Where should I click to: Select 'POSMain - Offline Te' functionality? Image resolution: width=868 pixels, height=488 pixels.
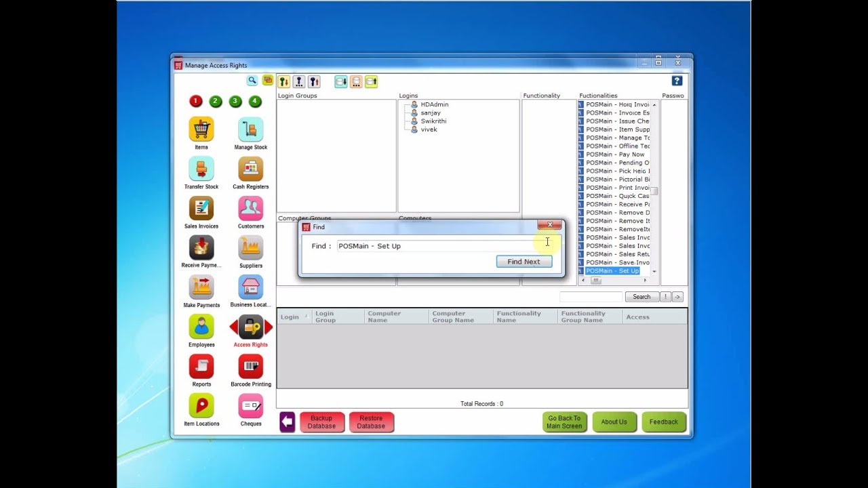(617, 146)
